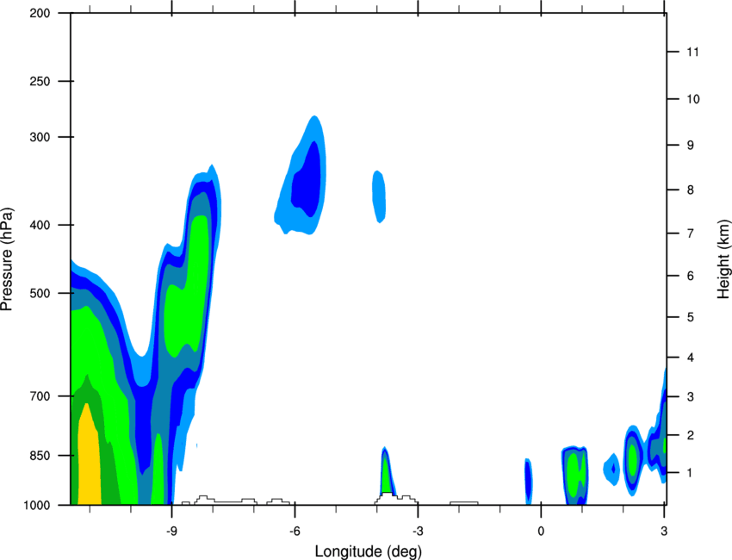
Task: Click the 300 pressure tick label
Action: [x=40, y=137]
